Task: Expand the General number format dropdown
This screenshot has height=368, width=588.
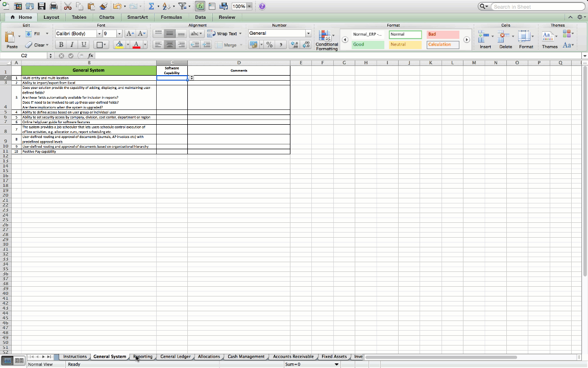Action: click(x=308, y=34)
